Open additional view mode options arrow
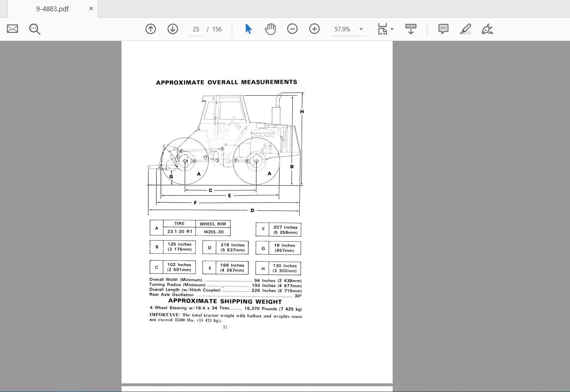This screenshot has width=570, height=392. point(392,29)
